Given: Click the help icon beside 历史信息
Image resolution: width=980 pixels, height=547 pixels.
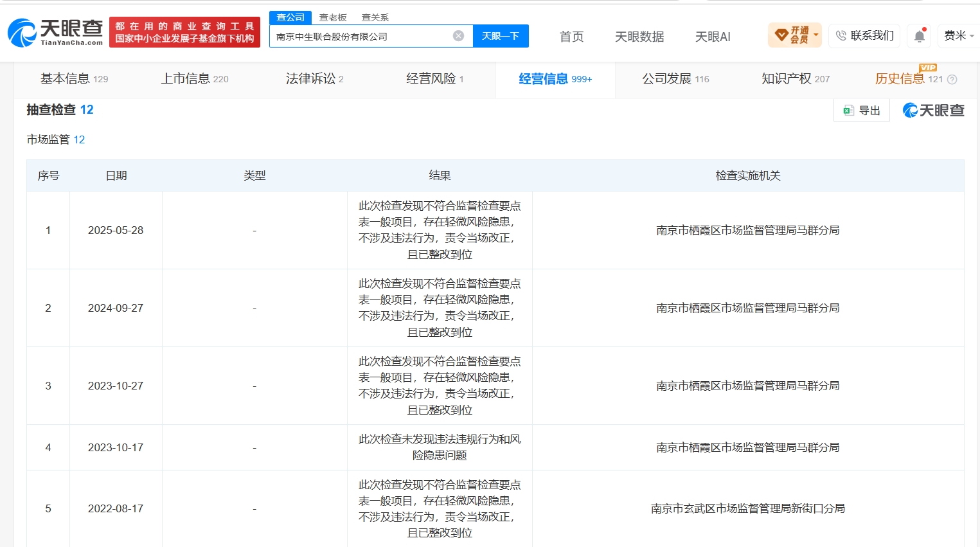Looking at the screenshot, I should click(952, 80).
